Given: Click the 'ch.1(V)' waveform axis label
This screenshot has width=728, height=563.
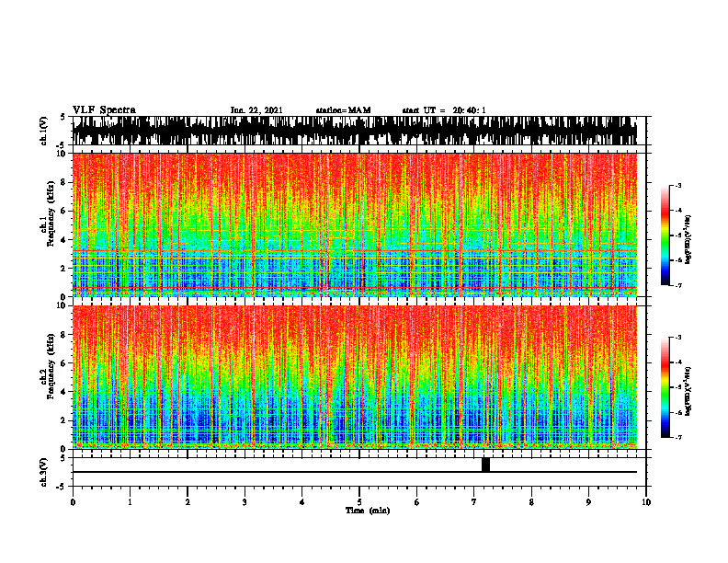Looking at the screenshot, I should click(44, 131).
